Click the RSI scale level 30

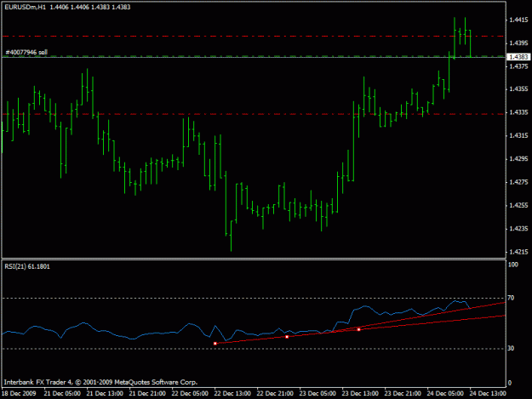pos(511,349)
